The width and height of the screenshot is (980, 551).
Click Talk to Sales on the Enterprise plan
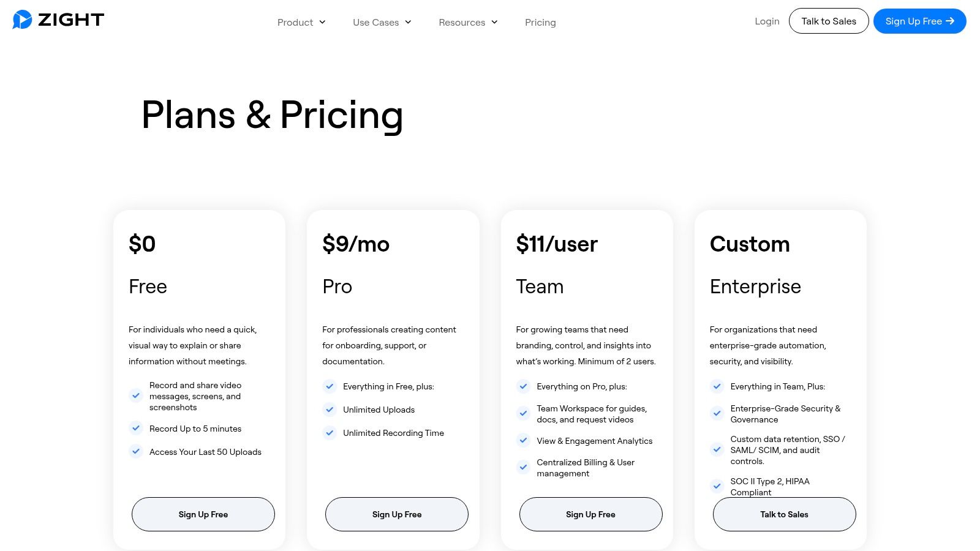(x=784, y=514)
